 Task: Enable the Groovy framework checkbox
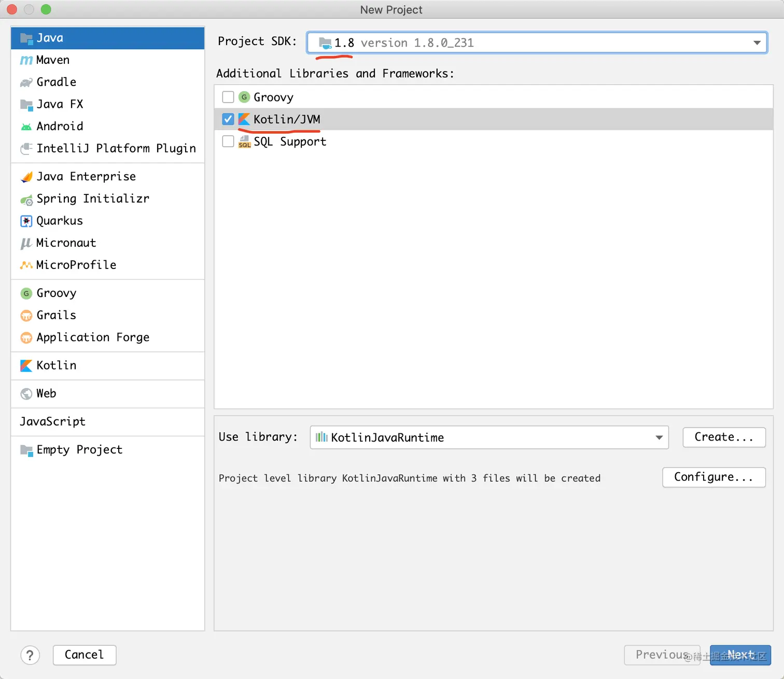[228, 97]
